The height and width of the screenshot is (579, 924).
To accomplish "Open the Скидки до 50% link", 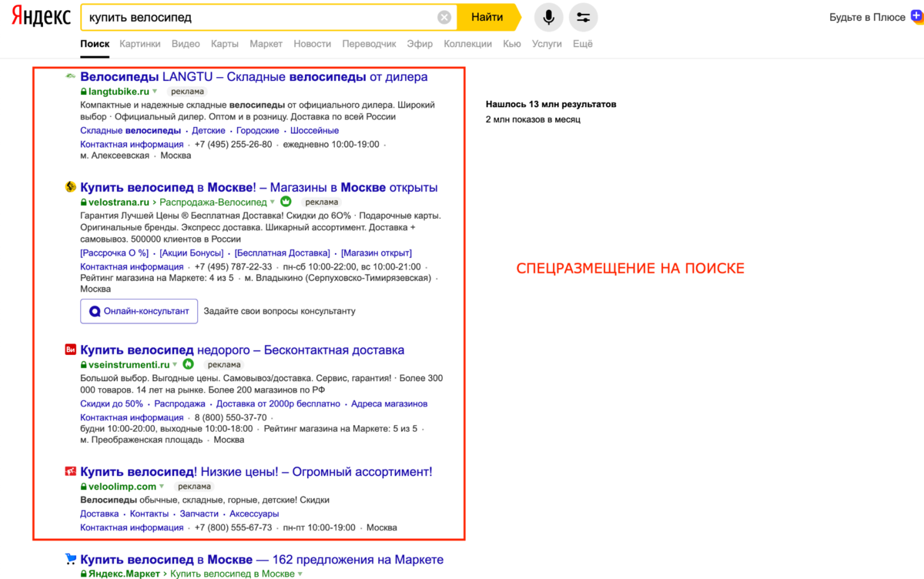I will [x=112, y=403].
